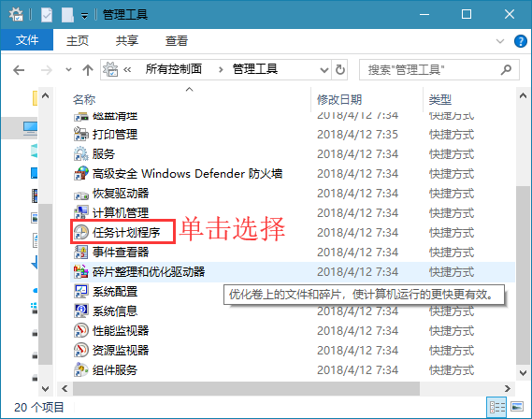The width and height of the screenshot is (532, 419).
Task: Switch to the 查看 ribbon tab
Action: [x=177, y=41]
